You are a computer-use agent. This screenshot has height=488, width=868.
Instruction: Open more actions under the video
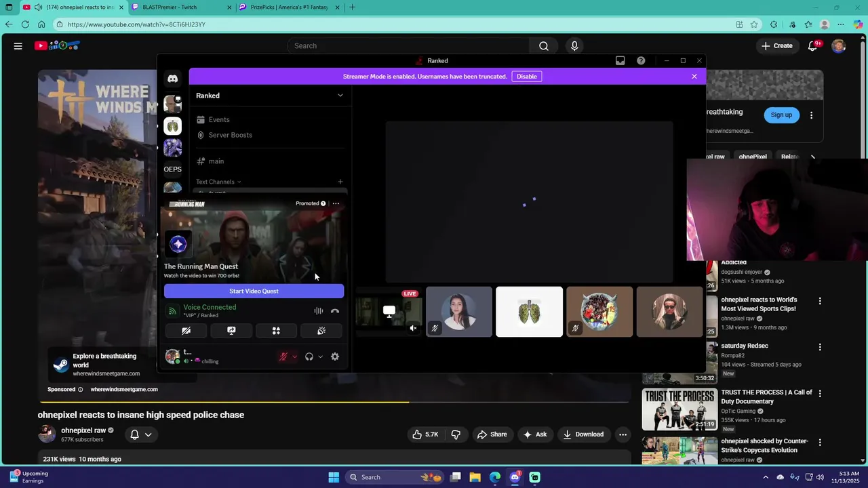tap(623, 434)
